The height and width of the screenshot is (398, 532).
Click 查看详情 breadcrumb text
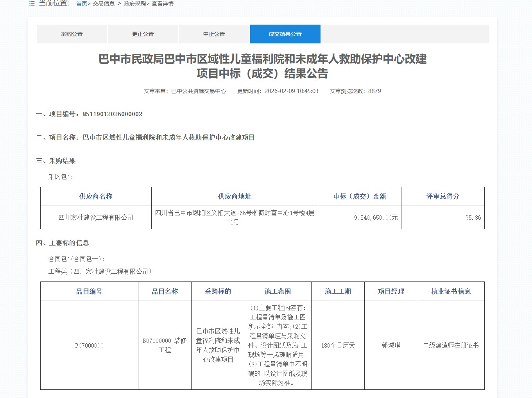(163, 4)
